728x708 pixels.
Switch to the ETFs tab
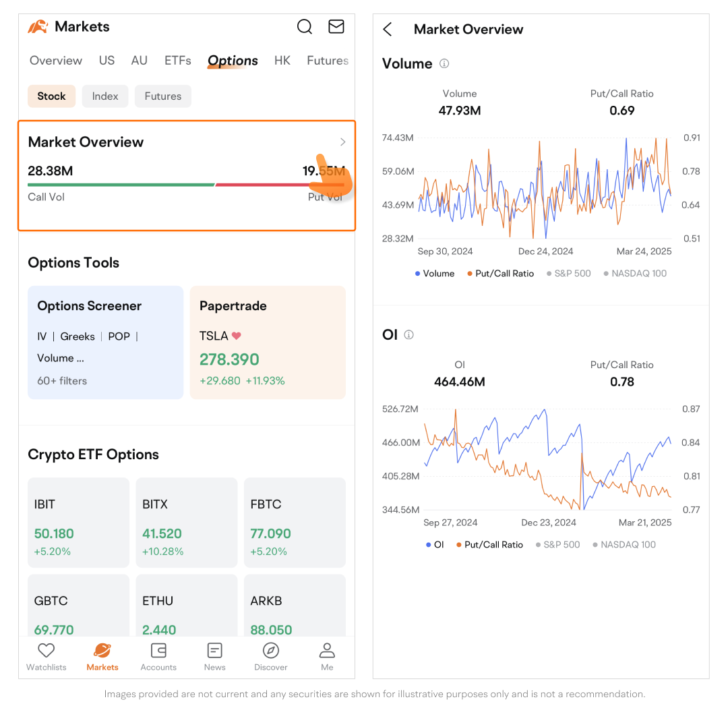(178, 60)
